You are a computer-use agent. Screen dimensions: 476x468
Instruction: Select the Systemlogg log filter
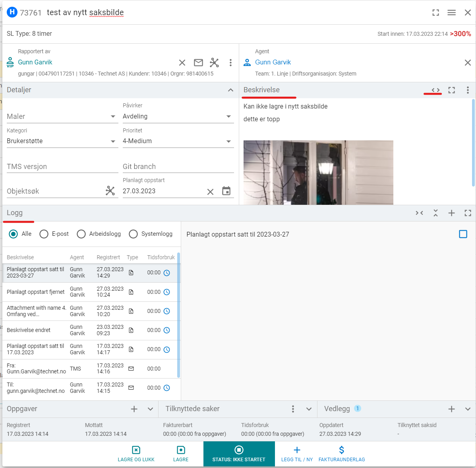click(x=134, y=234)
